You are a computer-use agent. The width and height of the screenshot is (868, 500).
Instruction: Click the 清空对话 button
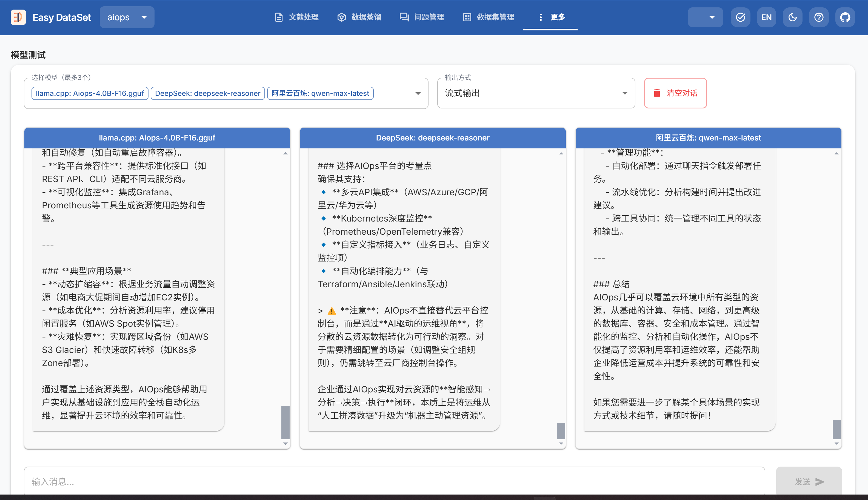pos(675,93)
